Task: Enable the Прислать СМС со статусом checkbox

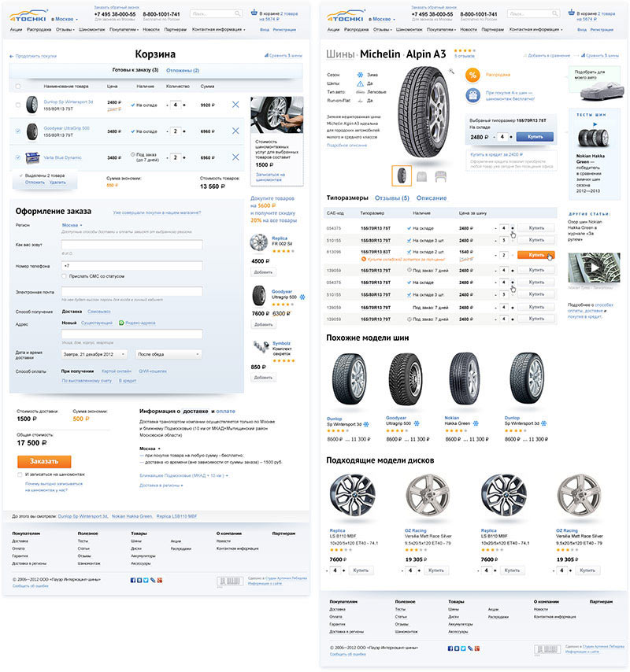Action: pyautogui.click(x=65, y=277)
